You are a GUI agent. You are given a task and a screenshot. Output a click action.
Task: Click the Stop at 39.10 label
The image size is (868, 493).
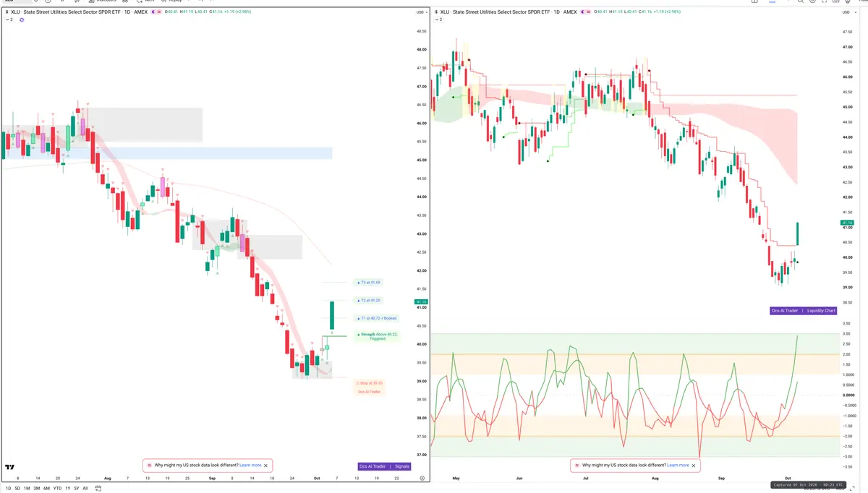(x=370, y=383)
